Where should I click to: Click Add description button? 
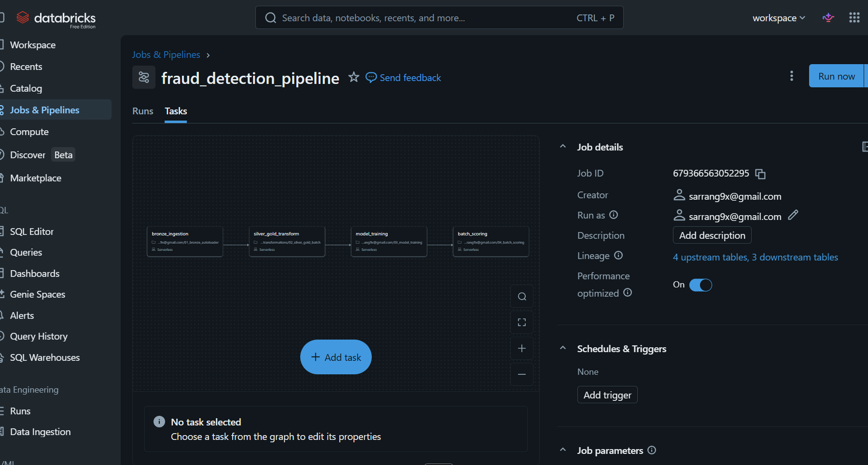click(712, 235)
